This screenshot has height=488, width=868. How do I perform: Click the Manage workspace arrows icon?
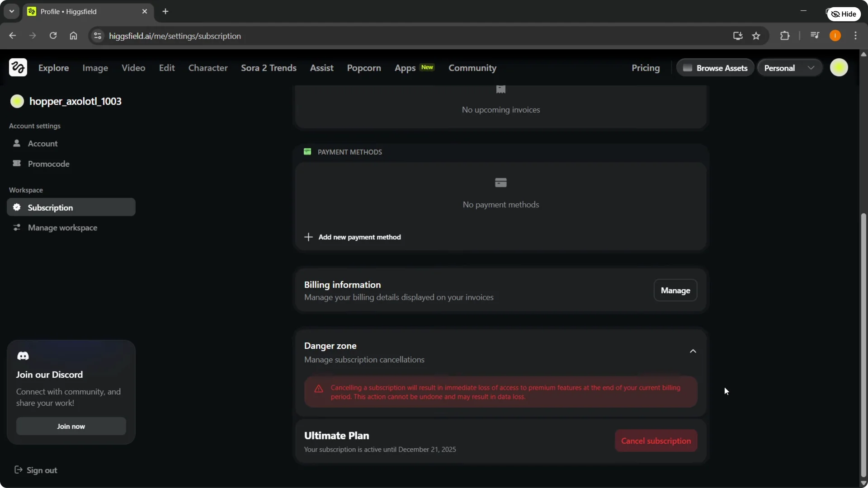(x=17, y=228)
